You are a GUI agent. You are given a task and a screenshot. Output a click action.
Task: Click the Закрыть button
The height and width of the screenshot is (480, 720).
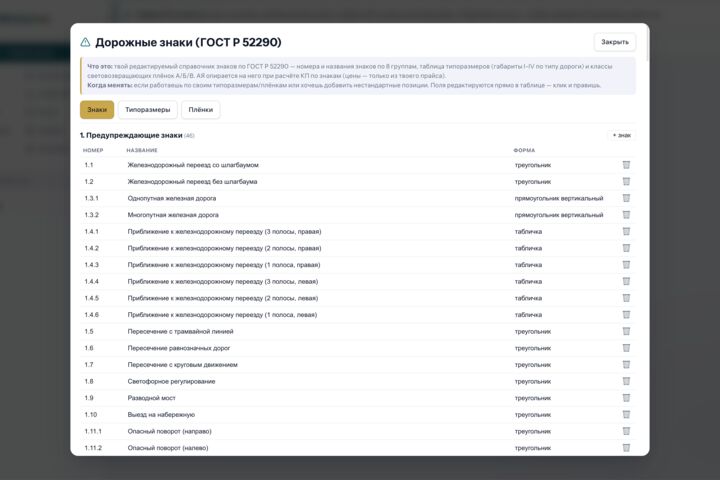(x=615, y=42)
